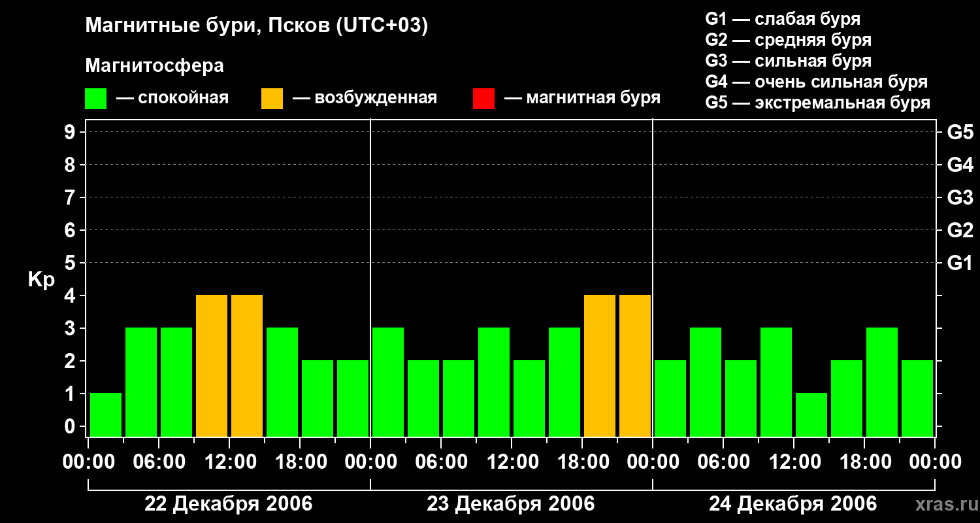This screenshot has height=523, width=980.
Task: Select the green bar at 09:00–12:00 on 24 Декабря
Action: 776,382
